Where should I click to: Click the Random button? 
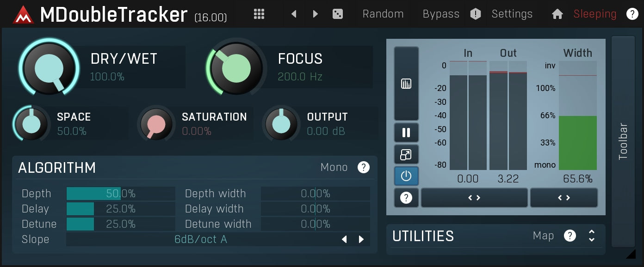pyautogui.click(x=383, y=14)
